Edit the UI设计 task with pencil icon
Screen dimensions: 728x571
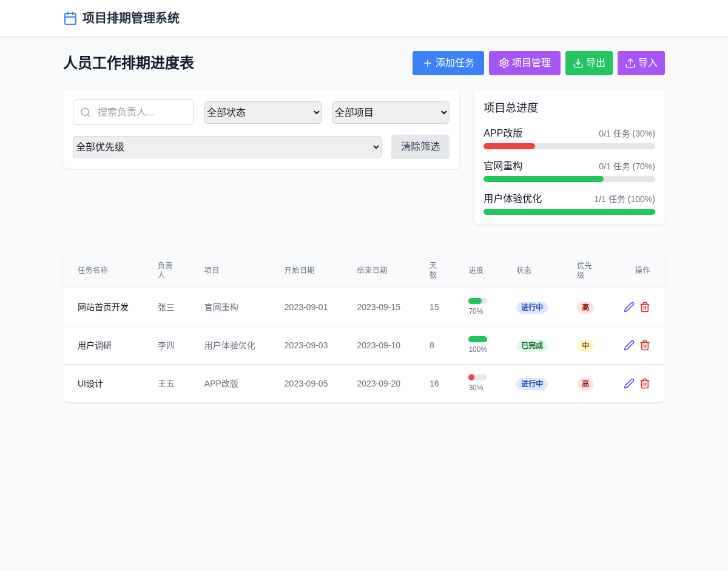click(x=629, y=383)
